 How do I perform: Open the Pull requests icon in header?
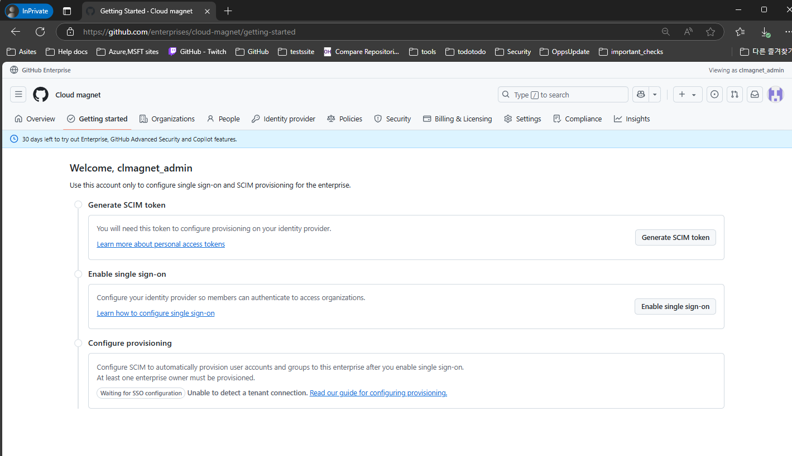tap(734, 94)
